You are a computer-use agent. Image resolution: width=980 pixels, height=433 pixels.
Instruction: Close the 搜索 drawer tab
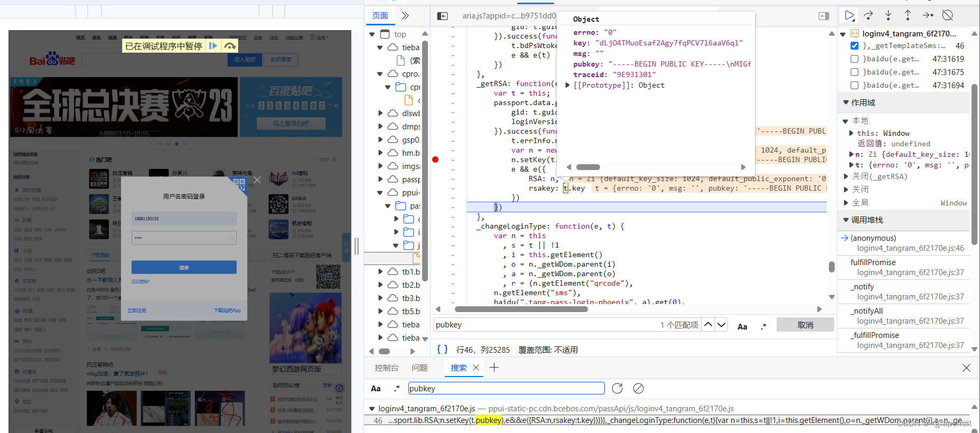(476, 368)
